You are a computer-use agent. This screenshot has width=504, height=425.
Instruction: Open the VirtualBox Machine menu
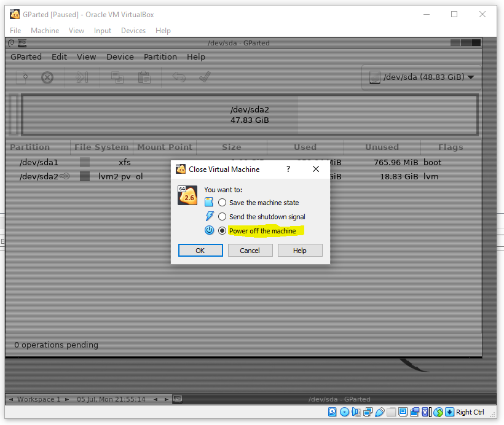click(45, 31)
